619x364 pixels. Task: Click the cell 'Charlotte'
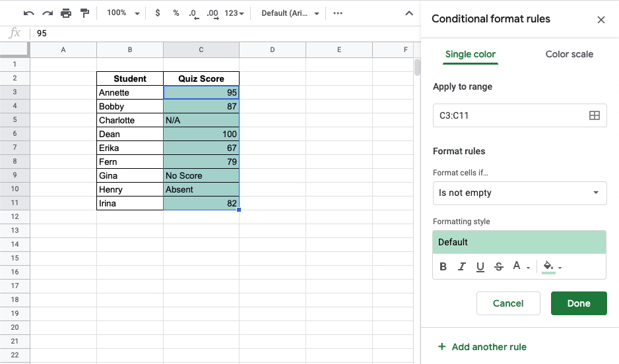click(x=130, y=120)
